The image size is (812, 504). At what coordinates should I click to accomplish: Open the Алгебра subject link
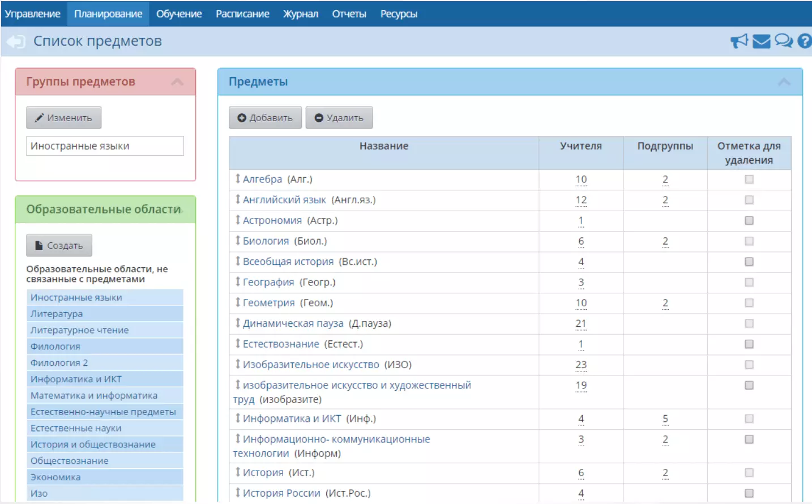click(262, 179)
